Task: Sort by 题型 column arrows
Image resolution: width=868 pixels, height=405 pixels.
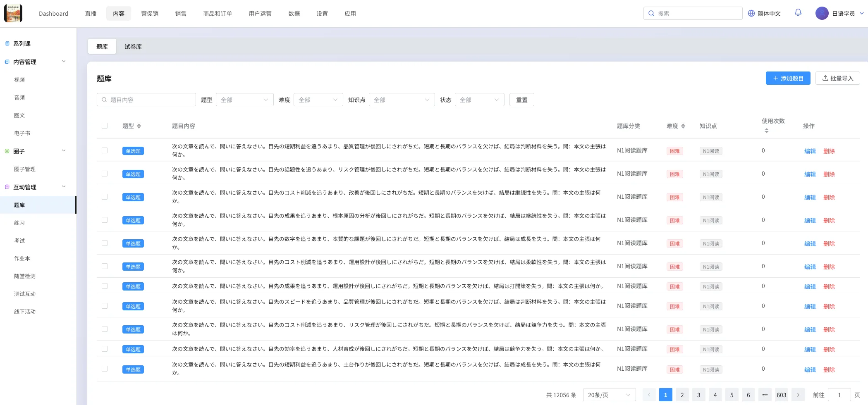Action: click(139, 126)
